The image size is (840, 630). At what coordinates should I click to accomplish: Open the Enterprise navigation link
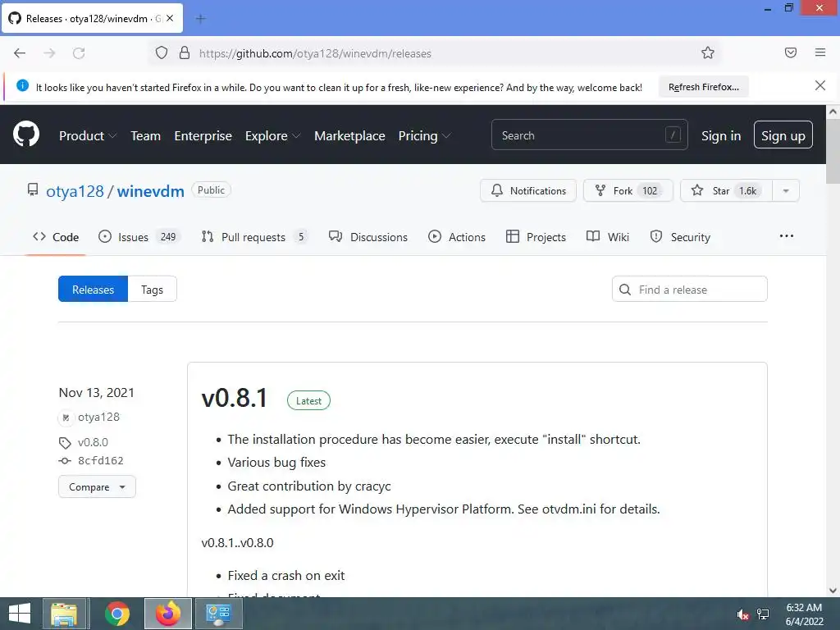[x=203, y=135]
